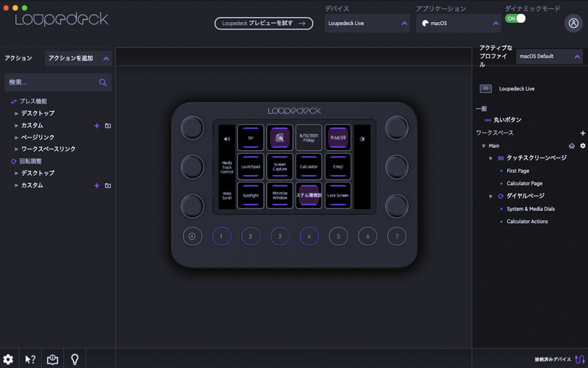588x368 pixels.
Task: Select the purple screenshot preview touch button
Action: [x=280, y=138]
